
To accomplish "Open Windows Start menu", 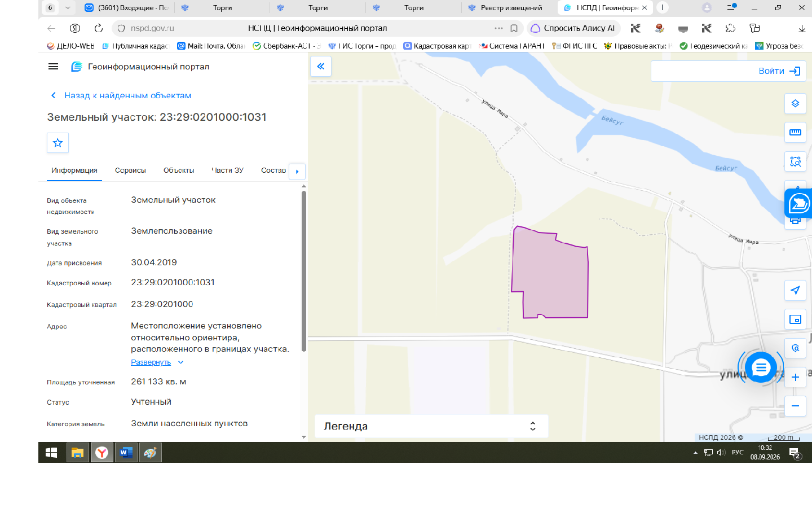I will [x=51, y=453].
